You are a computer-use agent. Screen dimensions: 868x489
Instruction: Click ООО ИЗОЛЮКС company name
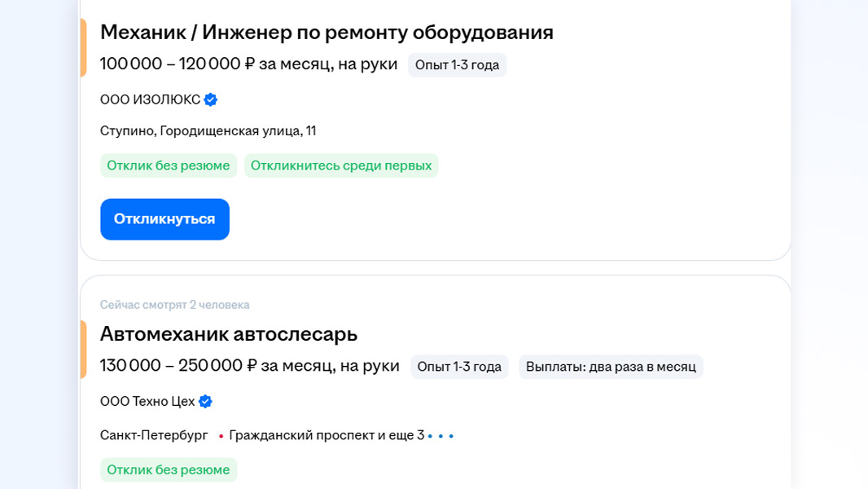(150, 99)
